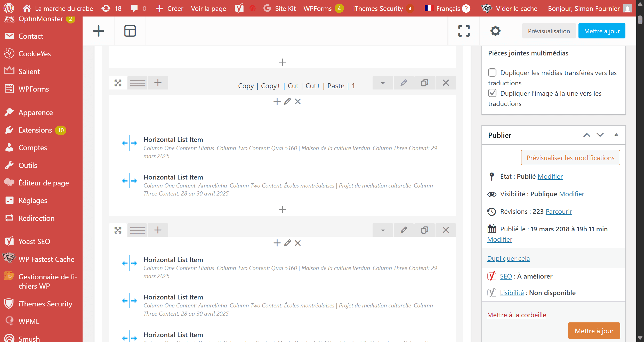The image size is (644, 342).
Task: Click the Prévisualisation button
Action: (x=549, y=31)
